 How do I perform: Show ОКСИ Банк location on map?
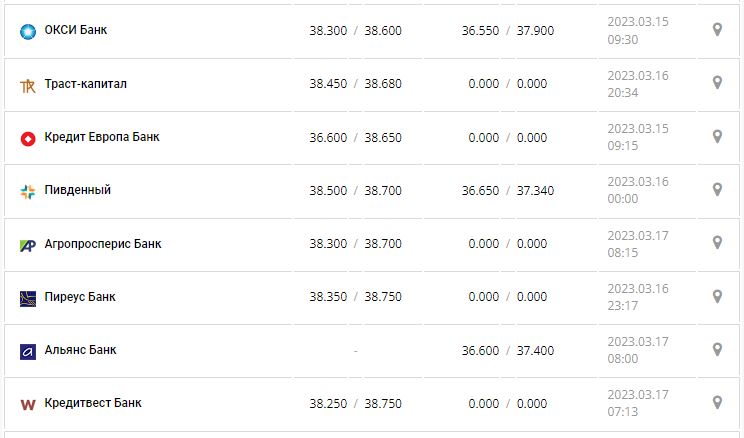717,30
